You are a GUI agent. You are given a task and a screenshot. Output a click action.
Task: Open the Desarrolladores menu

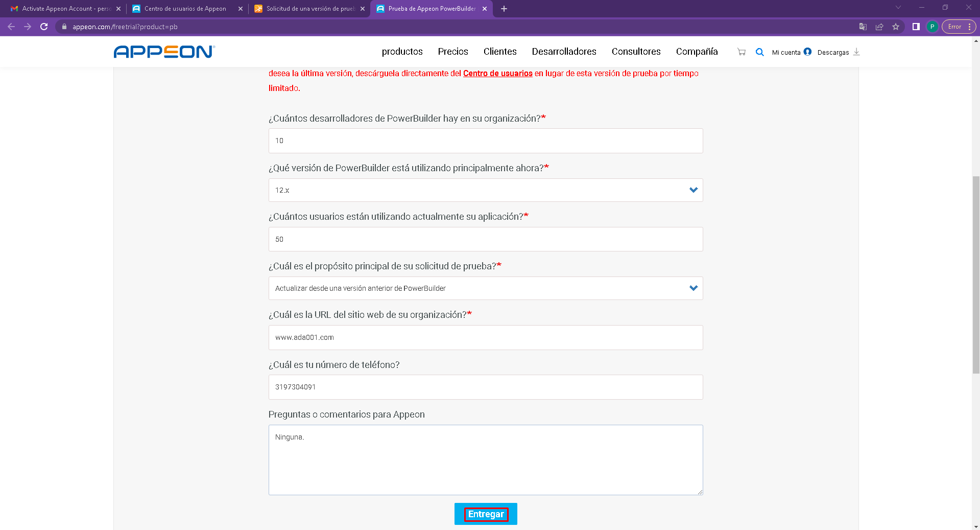[564, 52]
